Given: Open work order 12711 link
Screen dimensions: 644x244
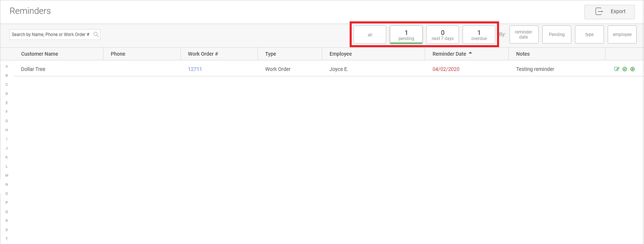Looking at the screenshot, I should (195, 69).
